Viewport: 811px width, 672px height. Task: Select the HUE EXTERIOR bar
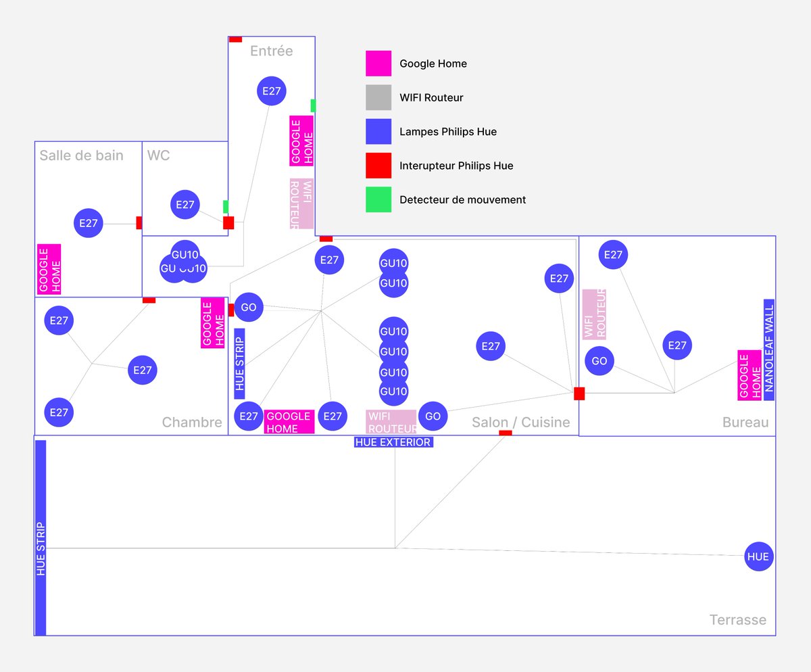click(x=393, y=442)
